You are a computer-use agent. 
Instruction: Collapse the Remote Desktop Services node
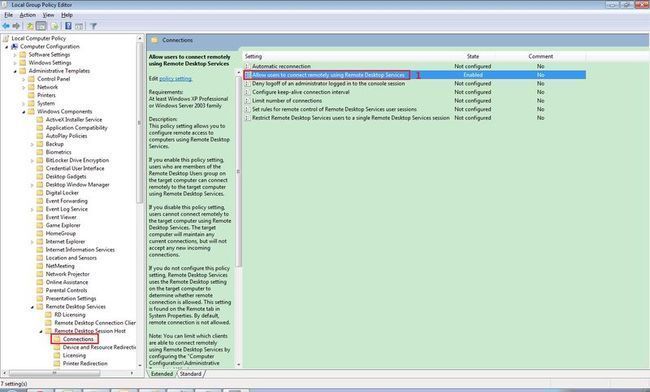(32, 307)
